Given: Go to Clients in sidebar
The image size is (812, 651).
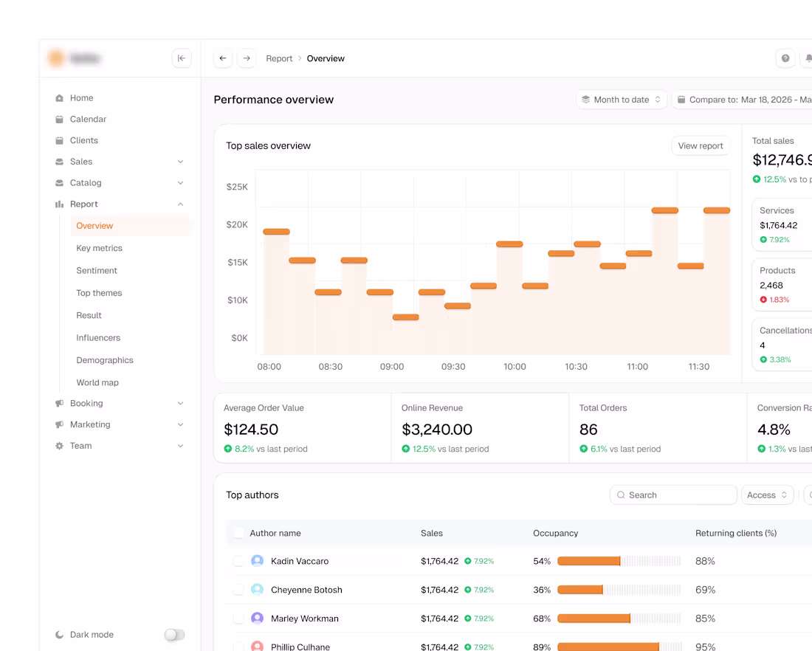Looking at the screenshot, I should pyautogui.click(x=84, y=140).
